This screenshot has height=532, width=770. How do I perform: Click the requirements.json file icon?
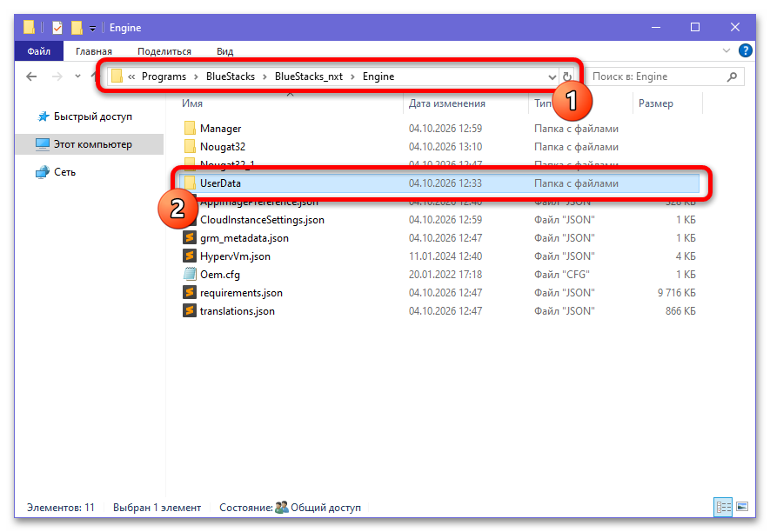190,292
